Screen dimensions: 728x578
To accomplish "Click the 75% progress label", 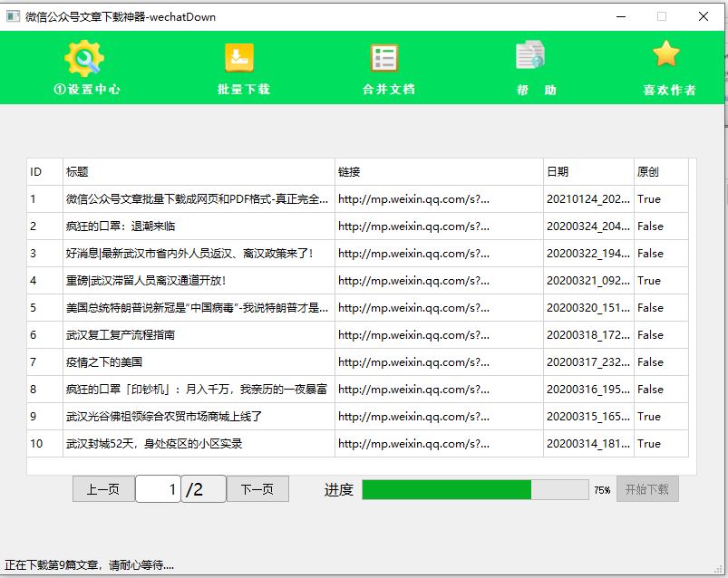I will pyautogui.click(x=602, y=490).
